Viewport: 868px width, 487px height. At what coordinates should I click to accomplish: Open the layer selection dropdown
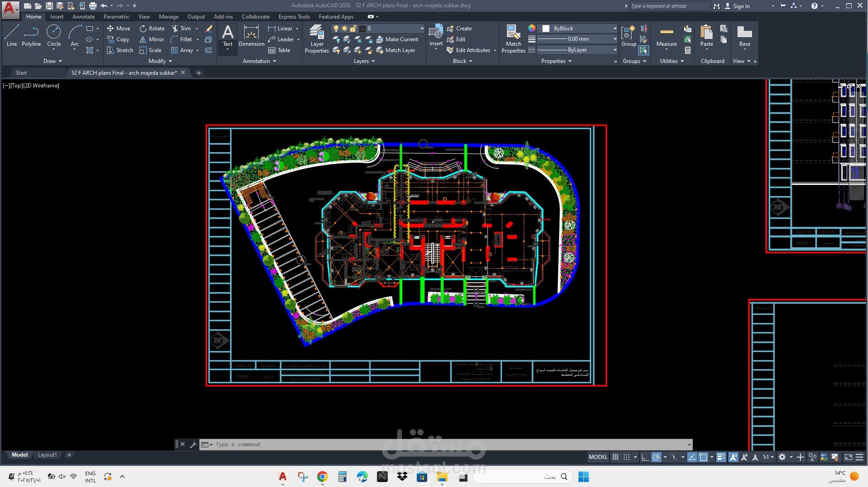[378, 29]
